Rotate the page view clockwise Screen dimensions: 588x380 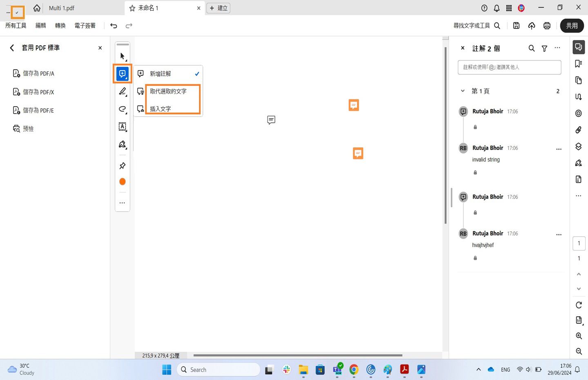579,305
